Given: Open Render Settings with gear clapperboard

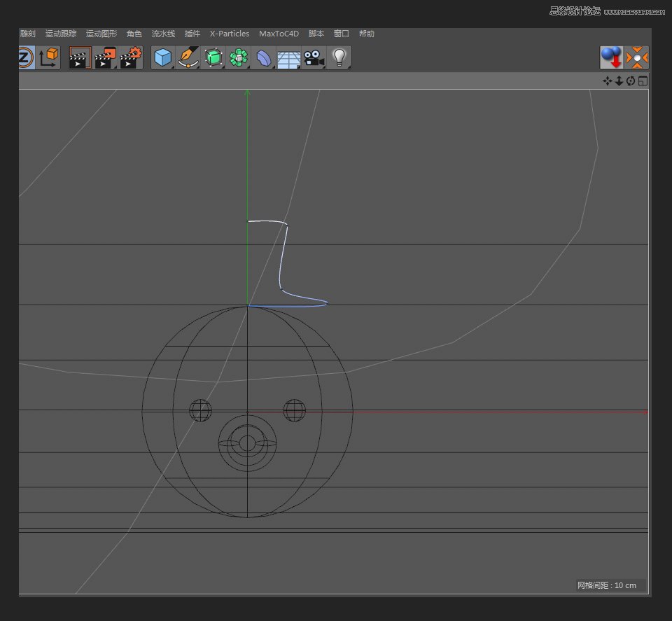Looking at the screenshot, I should (130, 57).
